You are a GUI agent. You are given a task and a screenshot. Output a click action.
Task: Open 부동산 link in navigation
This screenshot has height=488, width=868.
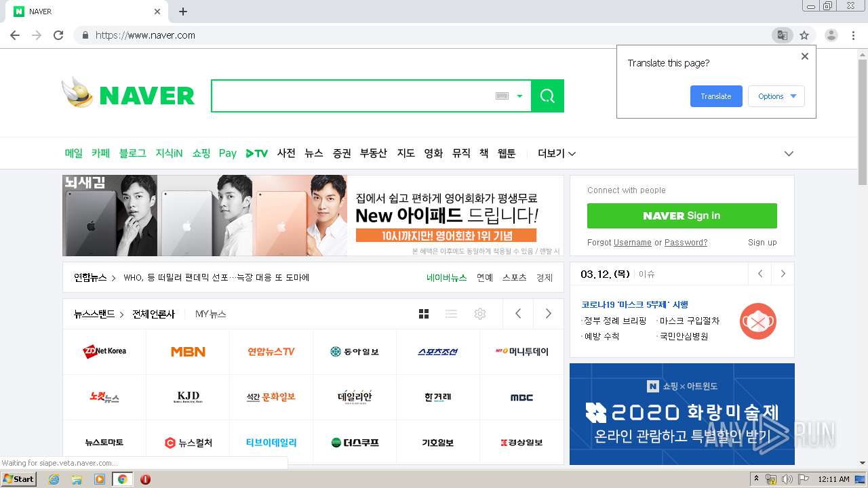374,153
